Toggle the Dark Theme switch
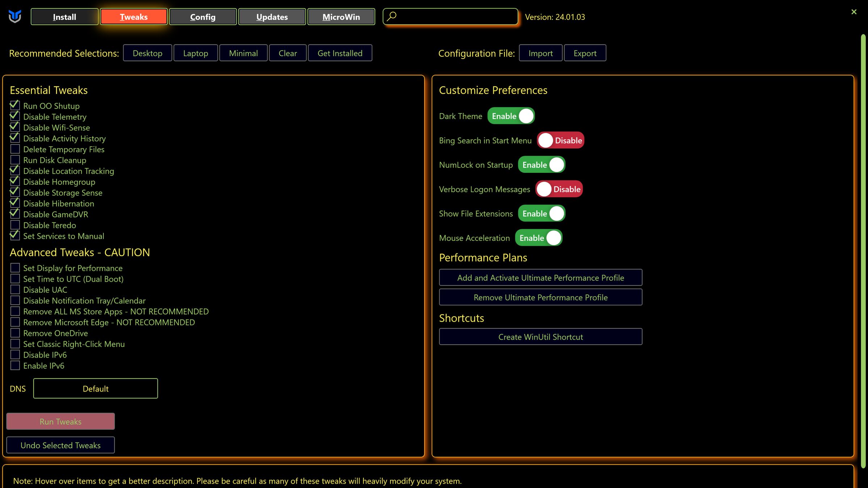 (511, 116)
